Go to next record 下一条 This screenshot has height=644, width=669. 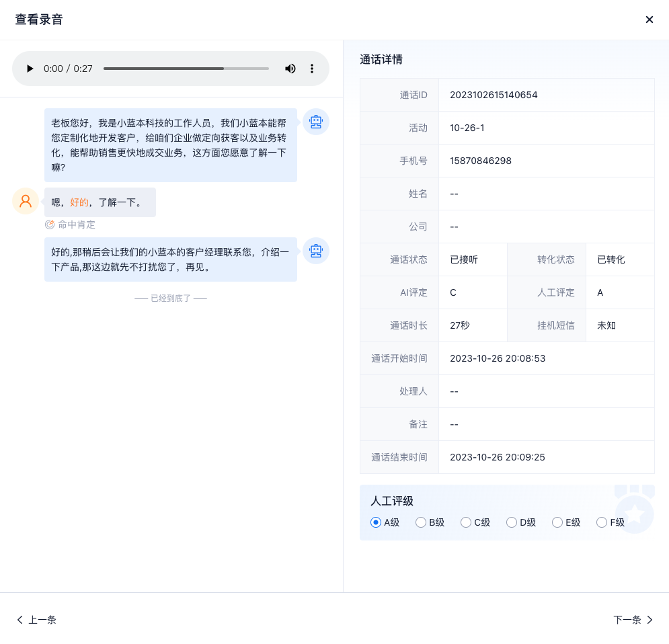tap(633, 620)
